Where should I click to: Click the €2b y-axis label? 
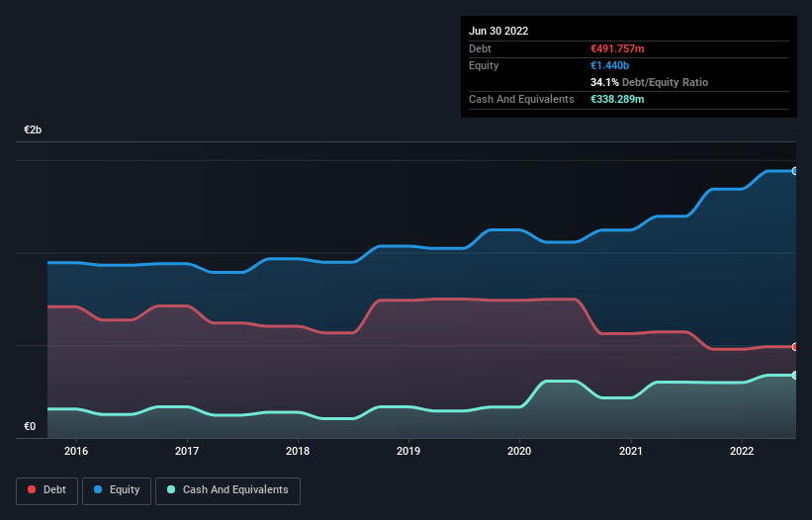[33, 130]
